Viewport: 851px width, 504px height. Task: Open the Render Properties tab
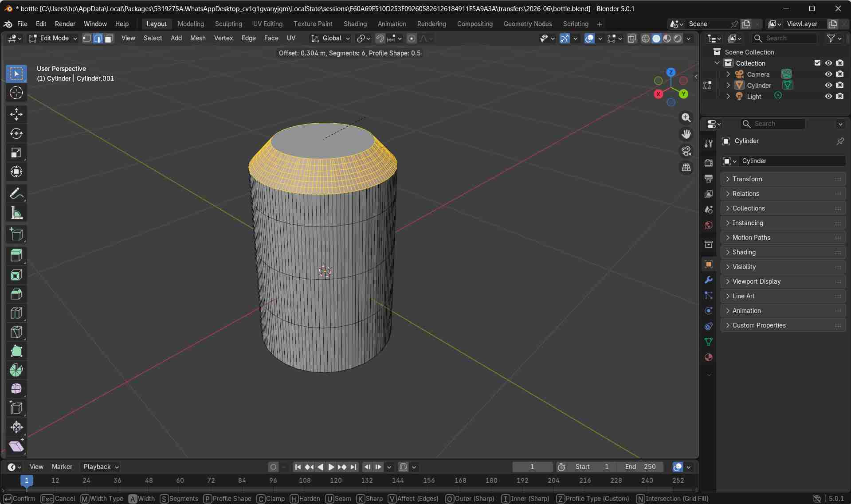(x=708, y=163)
